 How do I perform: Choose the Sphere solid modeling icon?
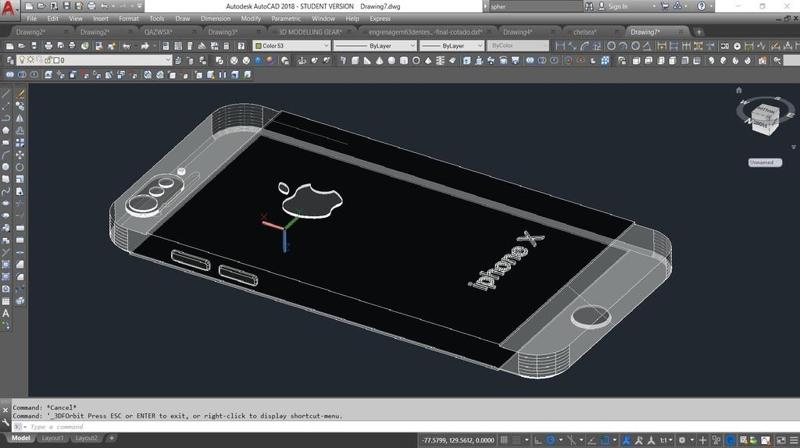(x=391, y=60)
